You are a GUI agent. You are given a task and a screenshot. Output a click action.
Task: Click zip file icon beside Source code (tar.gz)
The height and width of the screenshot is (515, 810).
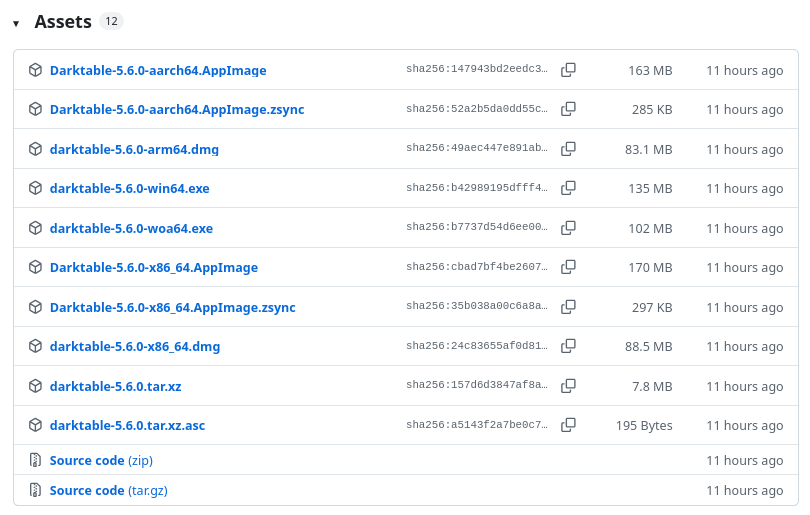(x=35, y=490)
